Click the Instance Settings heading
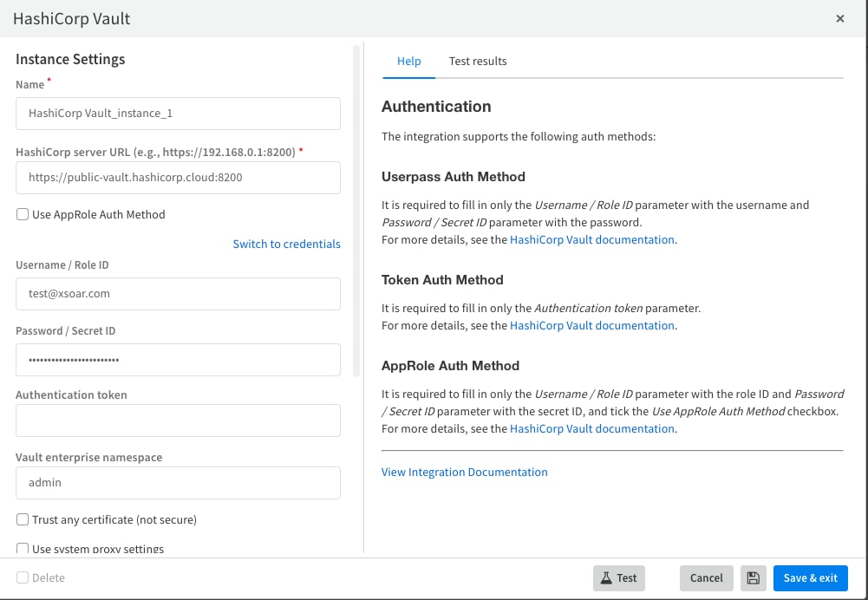The width and height of the screenshot is (868, 600). (x=70, y=59)
